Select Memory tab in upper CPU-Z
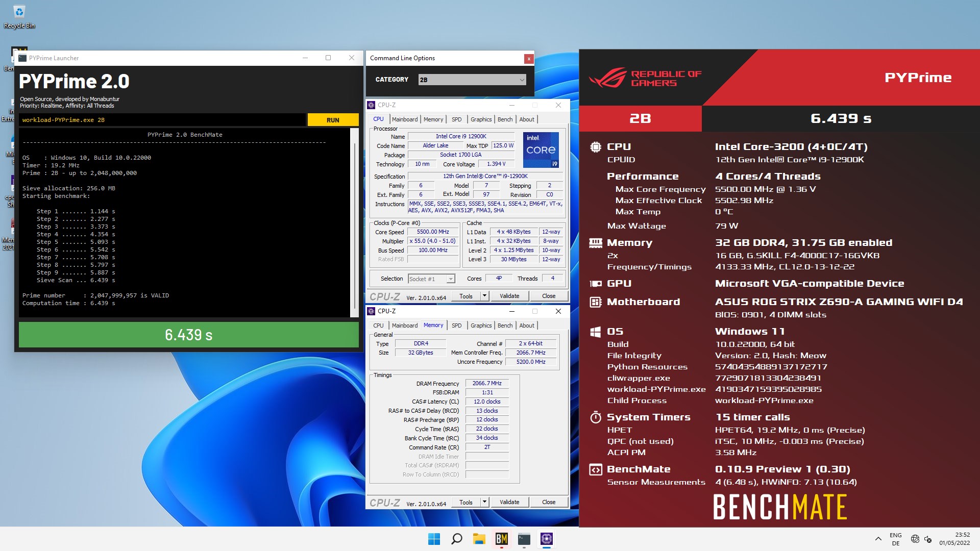 [x=433, y=119]
